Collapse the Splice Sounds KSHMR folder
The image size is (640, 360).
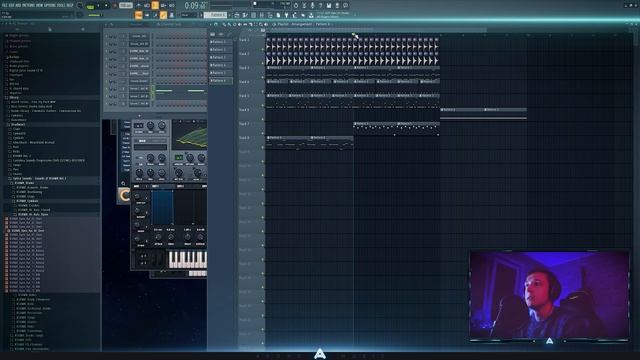pos(39,178)
